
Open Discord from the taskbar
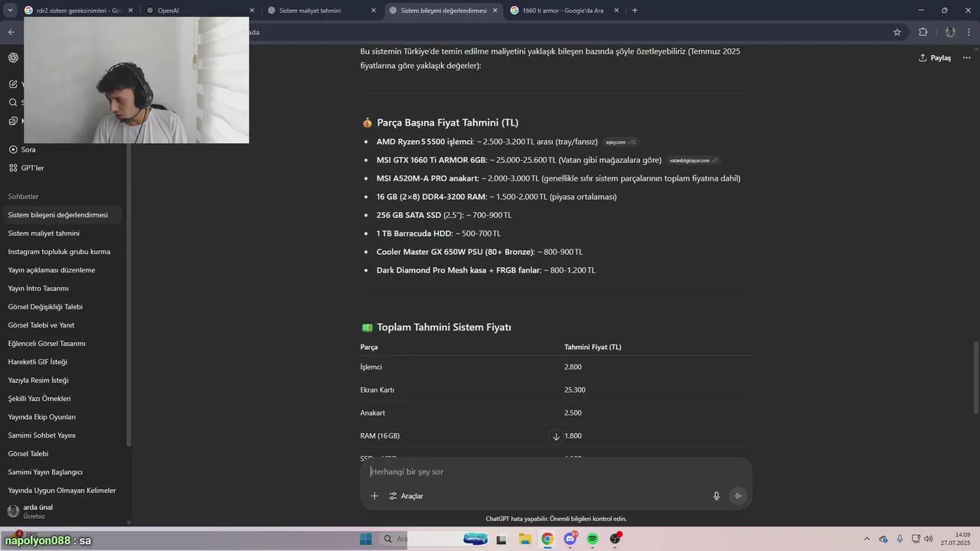[570, 540]
